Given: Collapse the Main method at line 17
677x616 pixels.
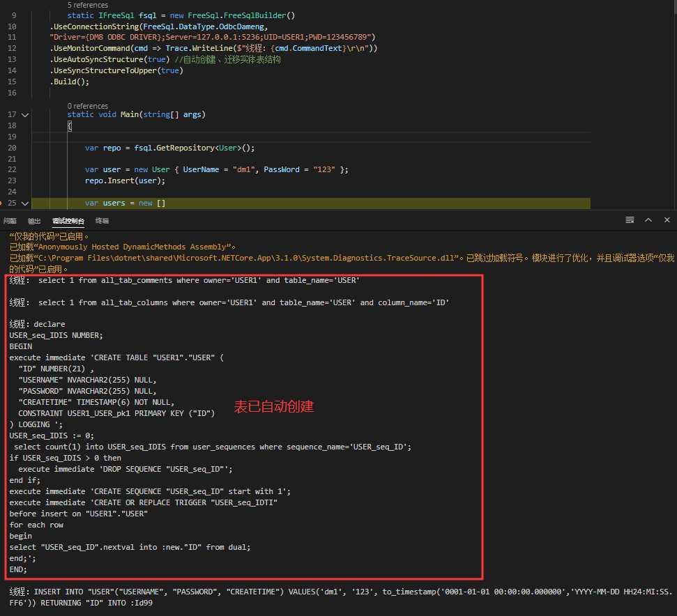Looking at the screenshot, I should 25,115.
